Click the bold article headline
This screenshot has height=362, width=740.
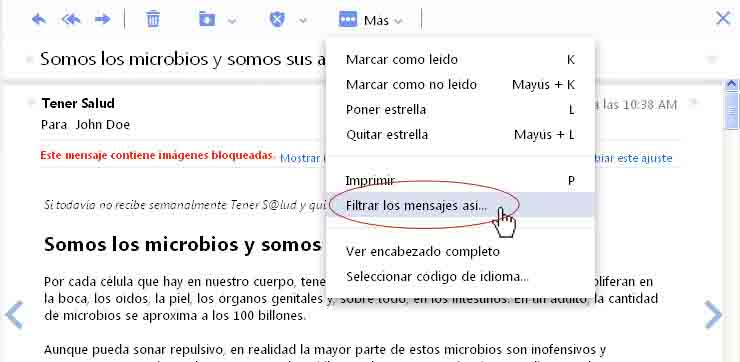[183, 245]
